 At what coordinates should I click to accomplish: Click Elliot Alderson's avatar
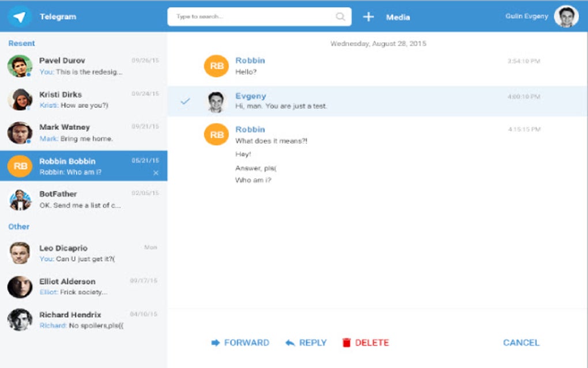20,287
